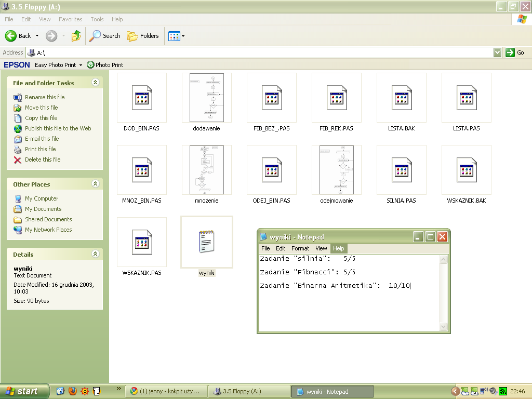Open the Search toolbar button
Viewport: 532px width, 399px height.
(x=105, y=36)
